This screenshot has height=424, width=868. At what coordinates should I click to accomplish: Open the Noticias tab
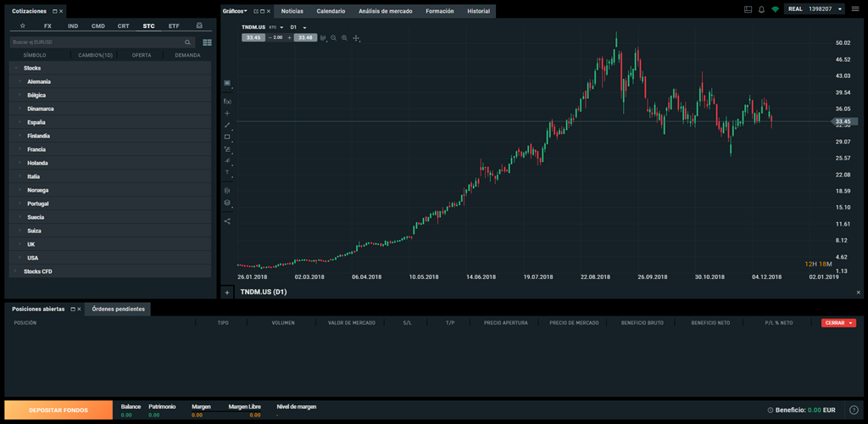[x=292, y=11]
